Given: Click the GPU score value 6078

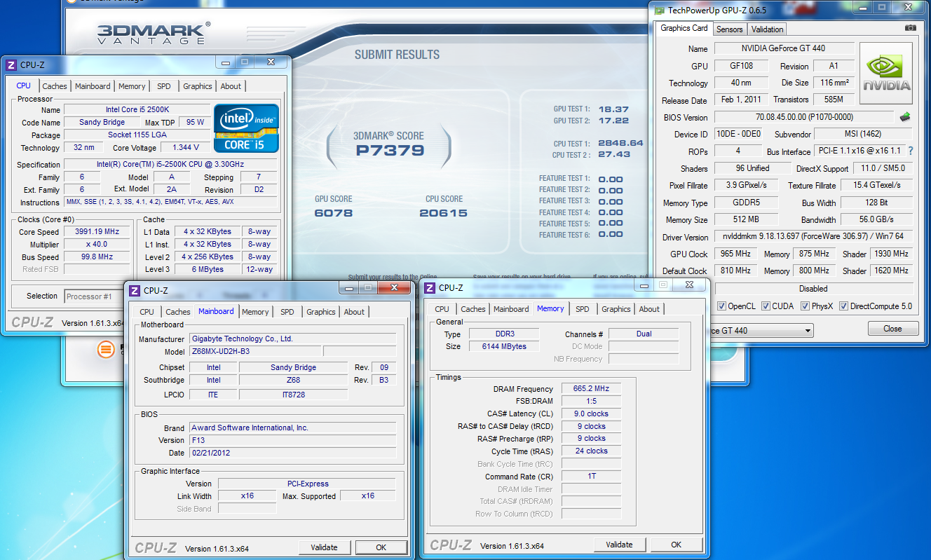Looking at the screenshot, I should (334, 213).
